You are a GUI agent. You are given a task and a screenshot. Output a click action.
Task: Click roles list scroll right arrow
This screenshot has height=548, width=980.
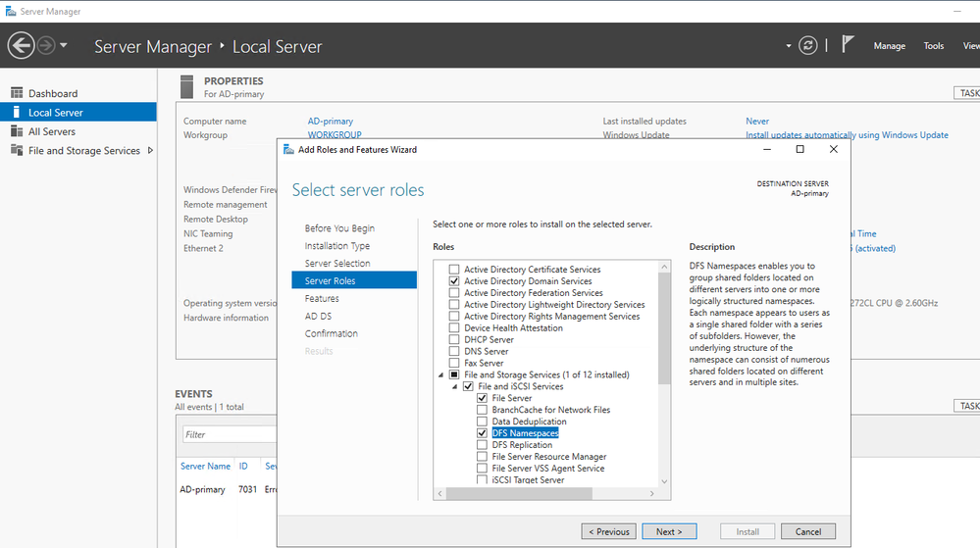click(652, 494)
